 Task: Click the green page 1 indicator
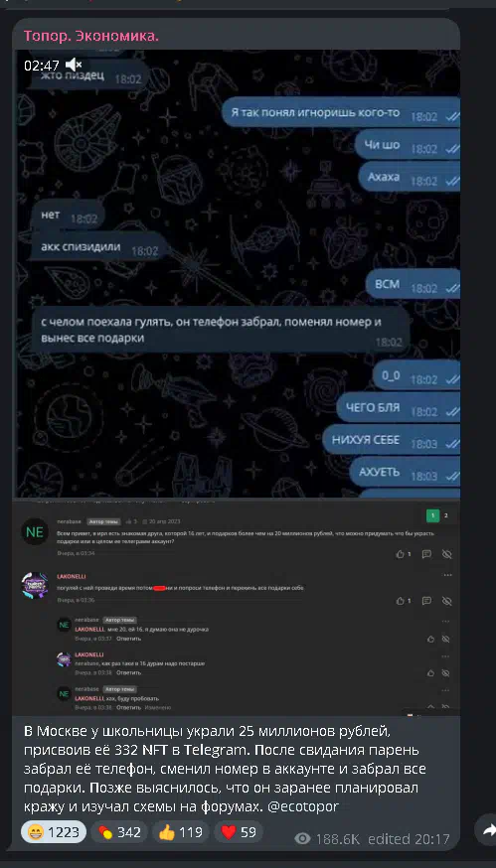tap(432, 515)
